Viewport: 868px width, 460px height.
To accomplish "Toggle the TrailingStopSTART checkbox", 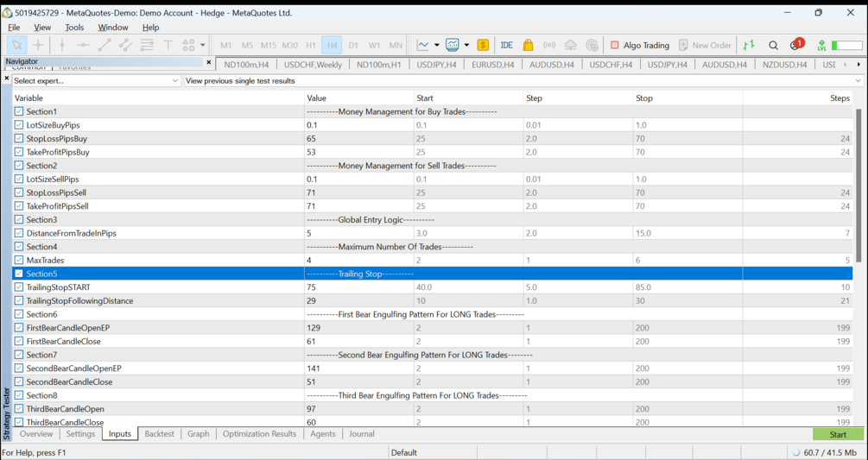I will pos(19,287).
